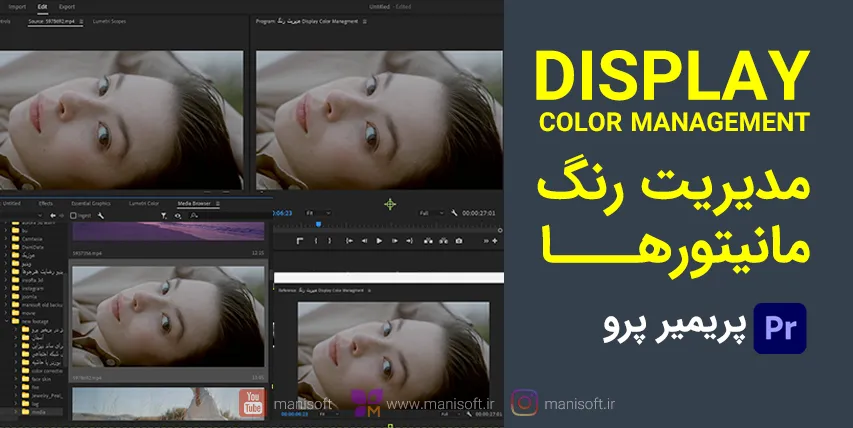Open the Essential Graphics tab

(91, 204)
